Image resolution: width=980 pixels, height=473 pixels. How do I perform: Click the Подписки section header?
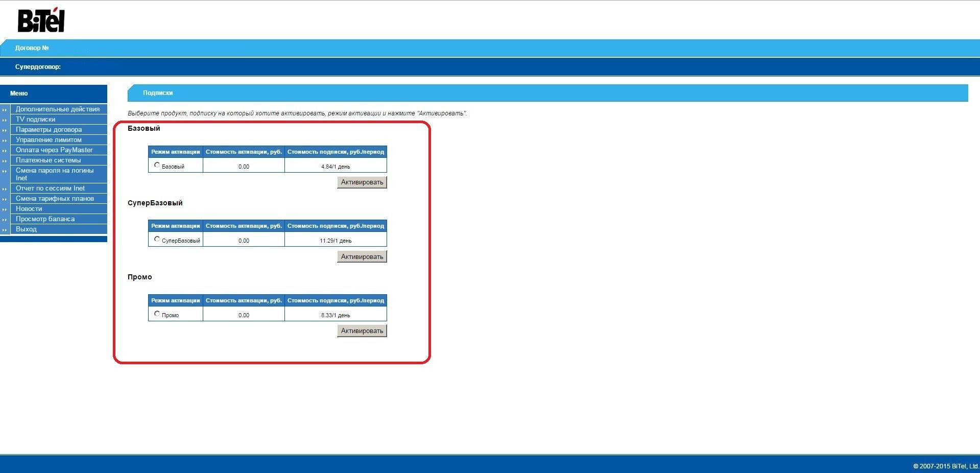point(158,93)
